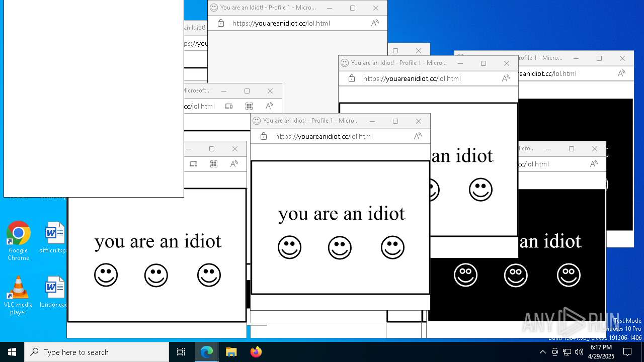
Task: Click the smiley favicon in the front-most window title
Action: 257,121
